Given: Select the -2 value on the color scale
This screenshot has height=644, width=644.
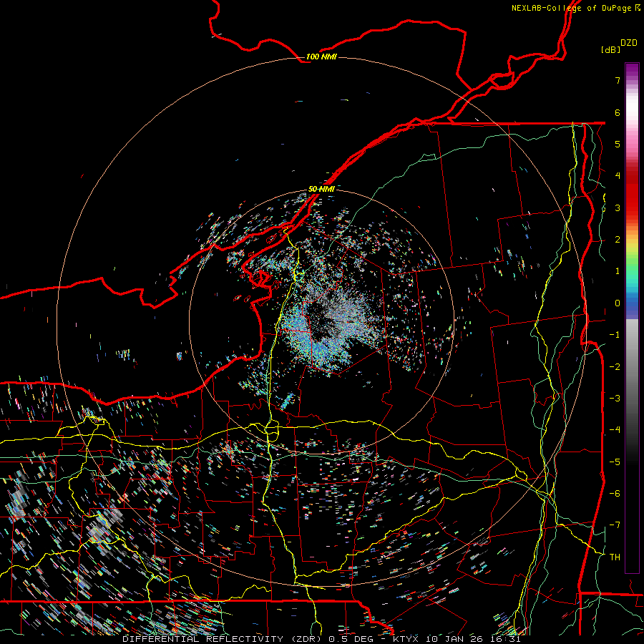Looking at the screenshot, I should 615,366.
